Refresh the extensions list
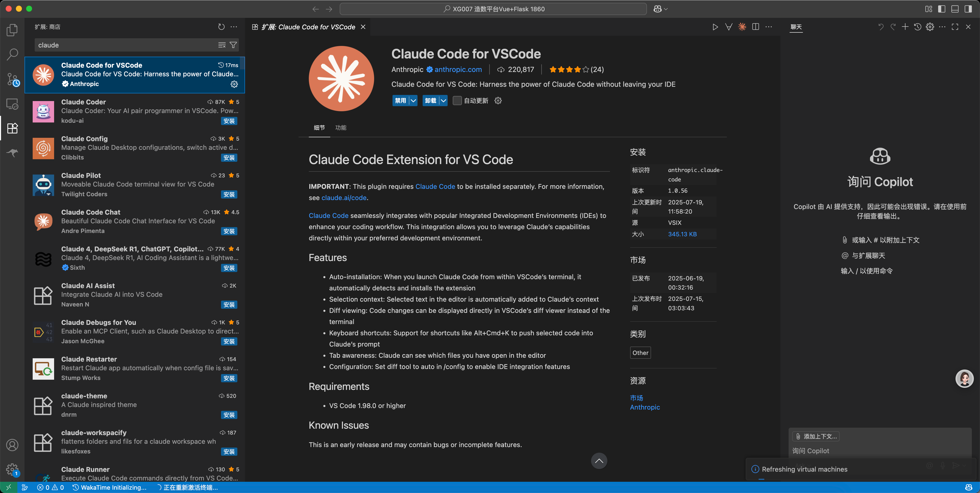This screenshot has width=980, height=493. [222, 27]
